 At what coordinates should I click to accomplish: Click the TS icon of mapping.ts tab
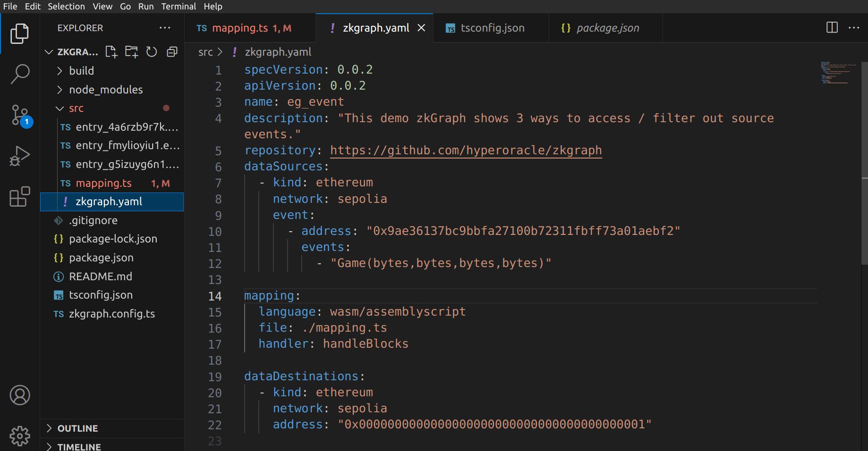pyautogui.click(x=202, y=28)
